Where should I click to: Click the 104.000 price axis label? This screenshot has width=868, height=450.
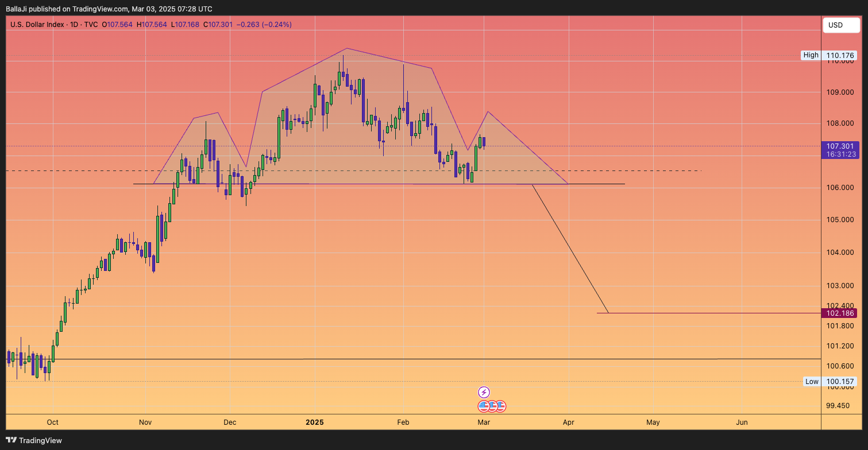[x=839, y=253]
